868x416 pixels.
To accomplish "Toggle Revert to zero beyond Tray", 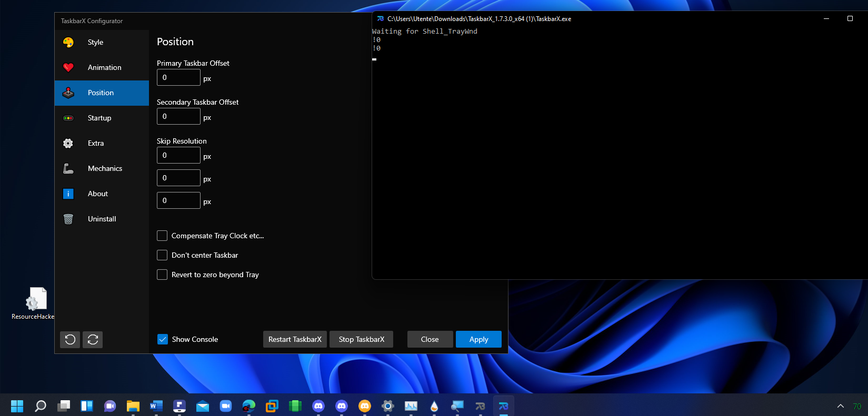I will [x=162, y=275].
